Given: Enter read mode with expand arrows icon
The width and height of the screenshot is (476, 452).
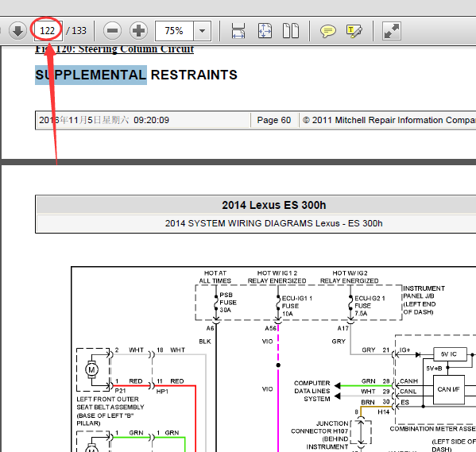Looking at the screenshot, I should (392, 31).
